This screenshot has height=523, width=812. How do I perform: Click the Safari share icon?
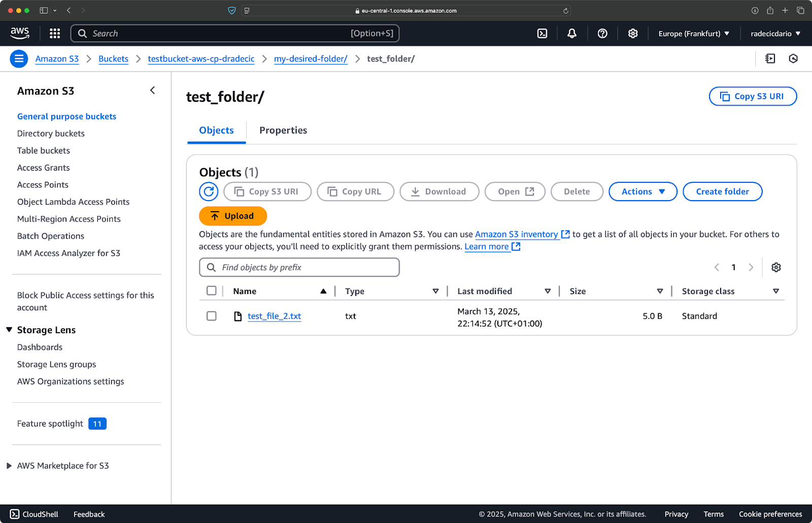(x=770, y=10)
